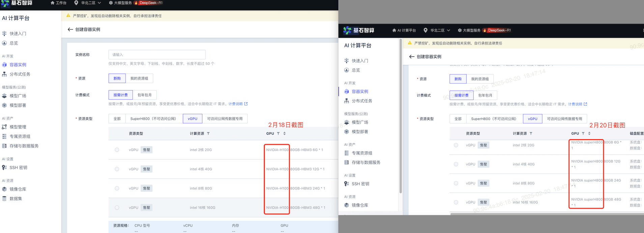Viewport: 644px width, 233px height.
Task: Select 包年包月 billing tab in left screenshot
Action: pos(145,95)
